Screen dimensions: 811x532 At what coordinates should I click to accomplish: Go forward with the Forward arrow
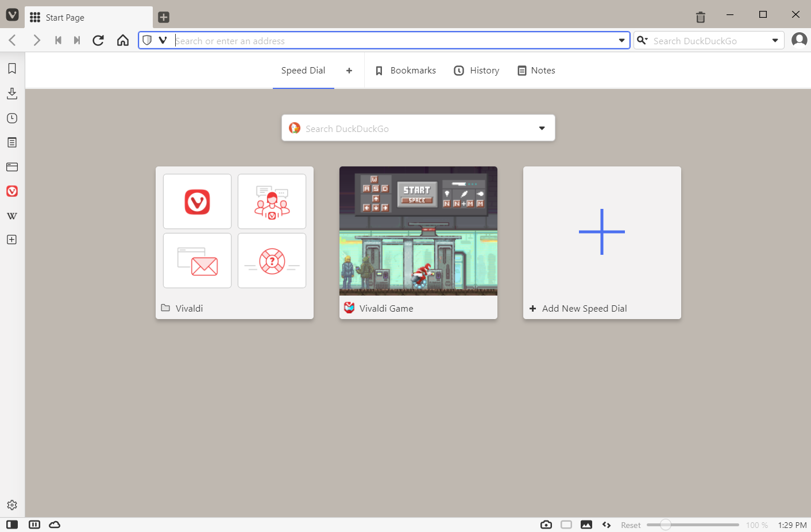coord(37,40)
